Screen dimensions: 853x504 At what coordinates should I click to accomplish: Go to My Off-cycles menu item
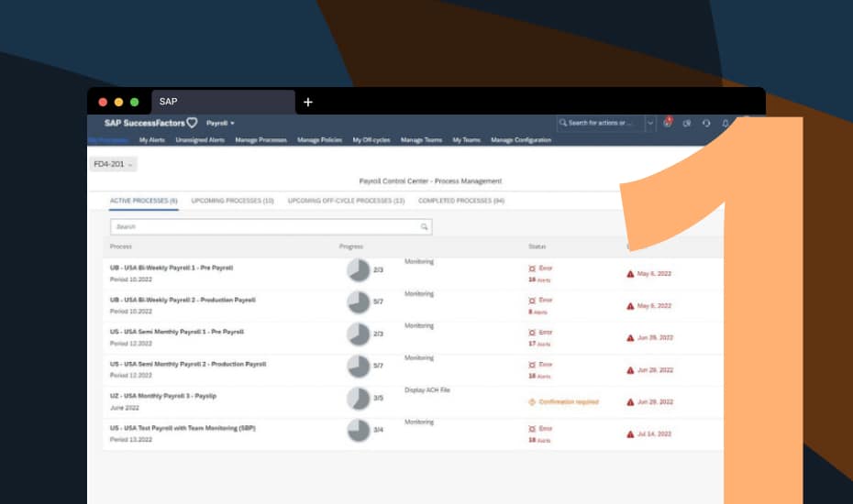click(371, 139)
